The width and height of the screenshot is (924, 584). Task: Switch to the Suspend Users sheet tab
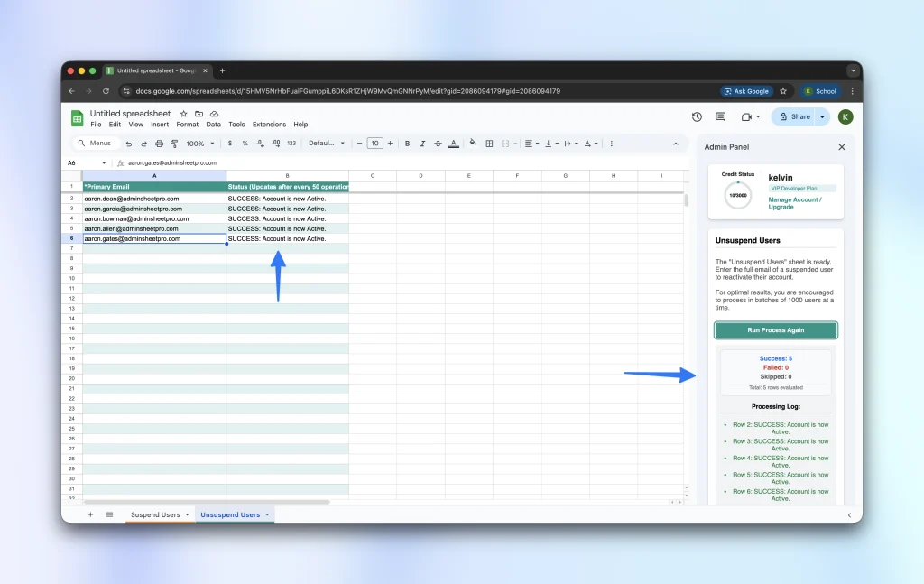(155, 514)
